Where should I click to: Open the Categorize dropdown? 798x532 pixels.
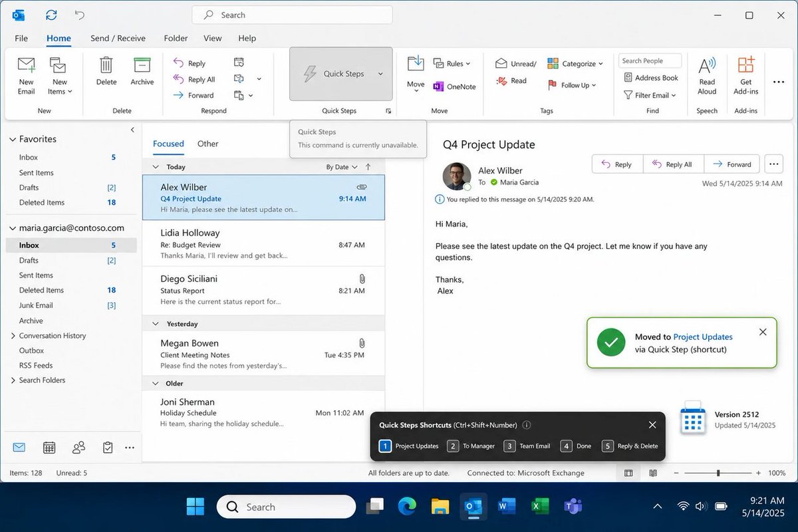point(575,64)
